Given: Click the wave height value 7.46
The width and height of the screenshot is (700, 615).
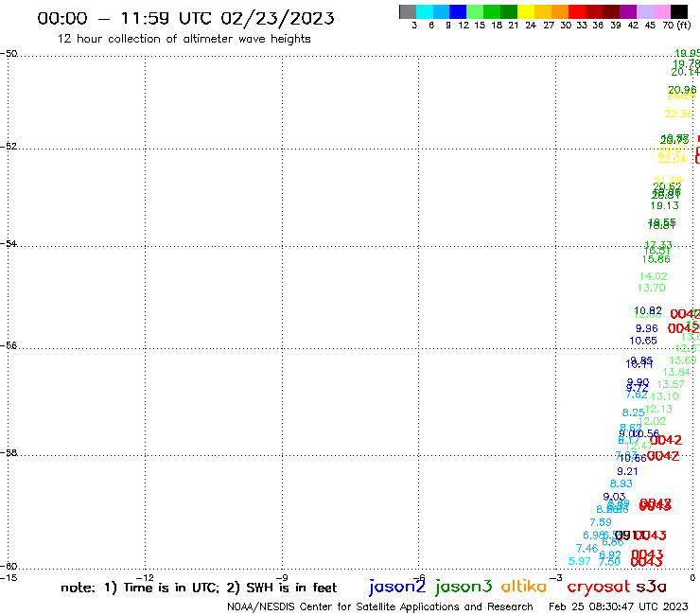Looking at the screenshot, I should coord(586,549).
